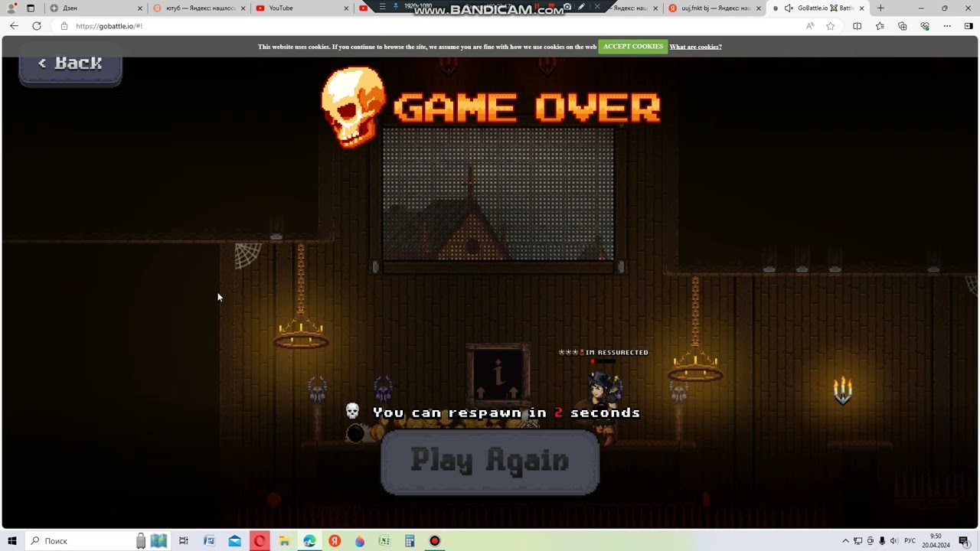Image resolution: width=980 pixels, height=551 pixels.
Task: Close the YouTube tab
Action: pyautogui.click(x=346, y=8)
